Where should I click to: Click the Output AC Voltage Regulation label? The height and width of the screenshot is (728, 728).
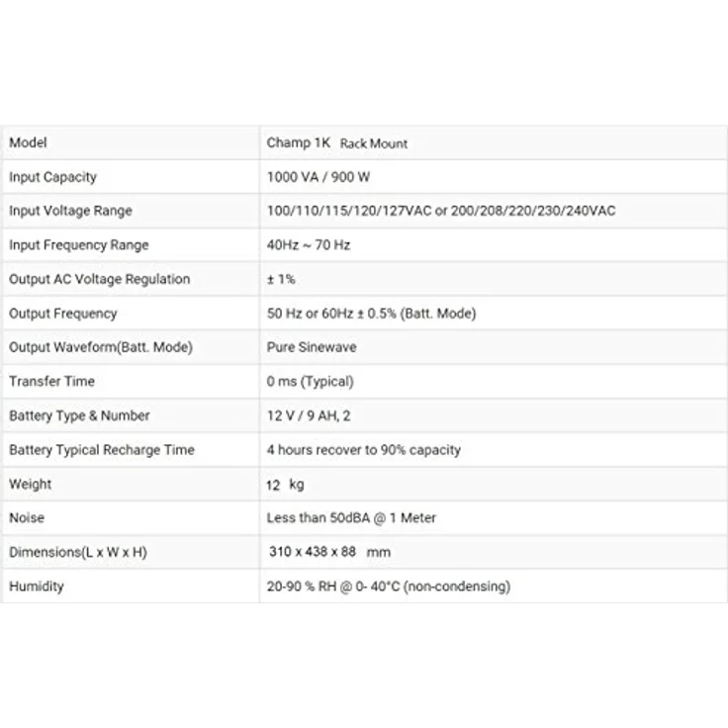pyautogui.click(x=99, y=279)
